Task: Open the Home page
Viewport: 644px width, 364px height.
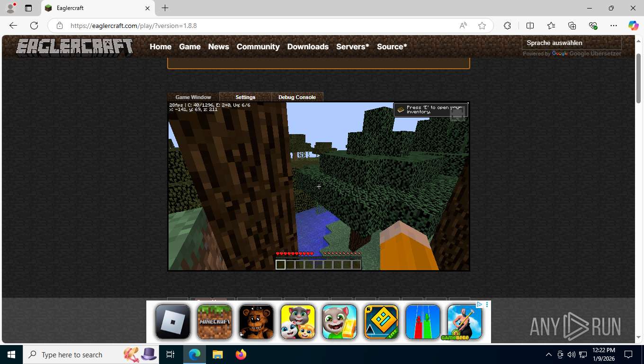Action: click(161, 46)
